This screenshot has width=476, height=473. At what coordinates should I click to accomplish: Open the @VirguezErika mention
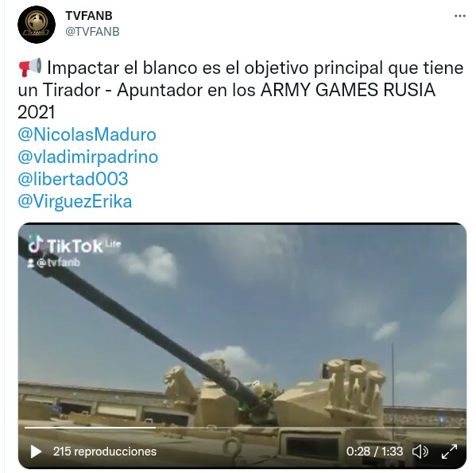[x=75, y=201]
